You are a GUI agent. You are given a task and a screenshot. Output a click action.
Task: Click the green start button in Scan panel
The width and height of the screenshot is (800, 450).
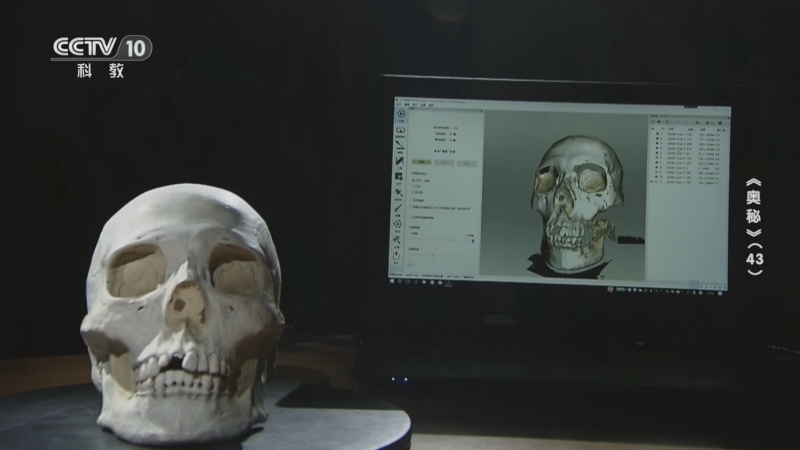[421, 162]
